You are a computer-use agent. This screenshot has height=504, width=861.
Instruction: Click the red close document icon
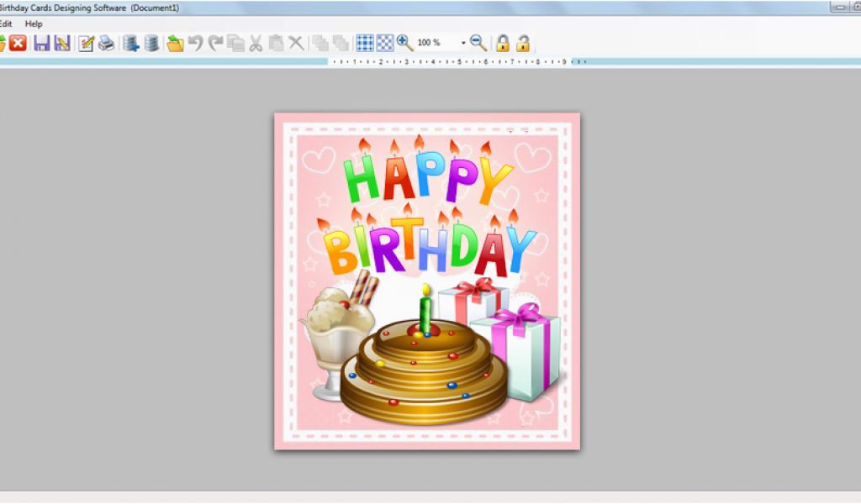[18, 43]
